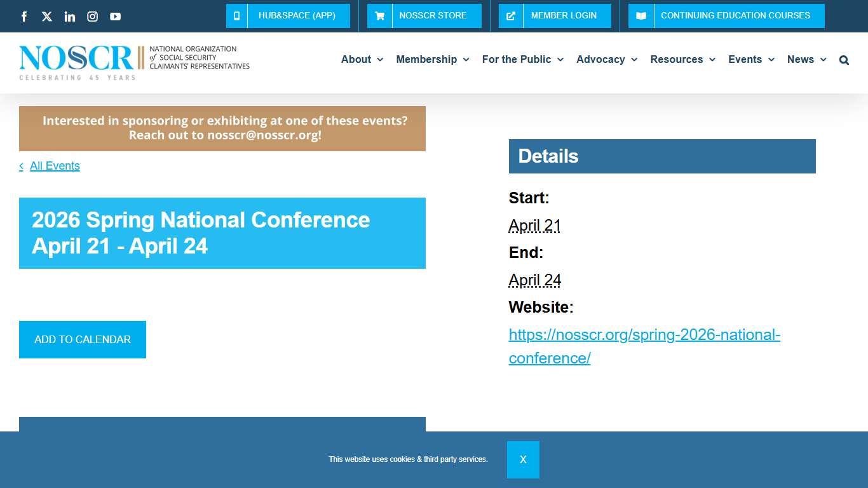Screen dimensions: 868x488
Task: Click the book icon beside Continuing Education Courses
Action: pyautogui.click(x=641, y=16)
